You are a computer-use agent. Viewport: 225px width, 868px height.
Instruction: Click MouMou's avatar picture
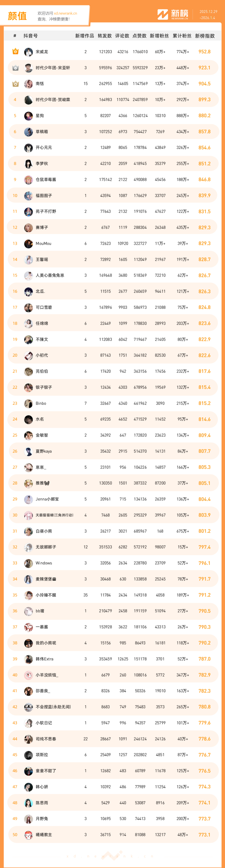click(28, 244)
